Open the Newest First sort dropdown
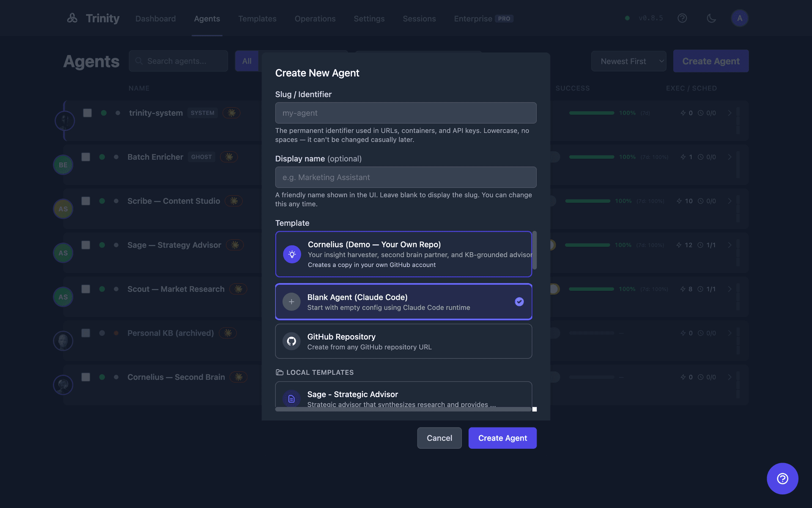 [629, 61]
